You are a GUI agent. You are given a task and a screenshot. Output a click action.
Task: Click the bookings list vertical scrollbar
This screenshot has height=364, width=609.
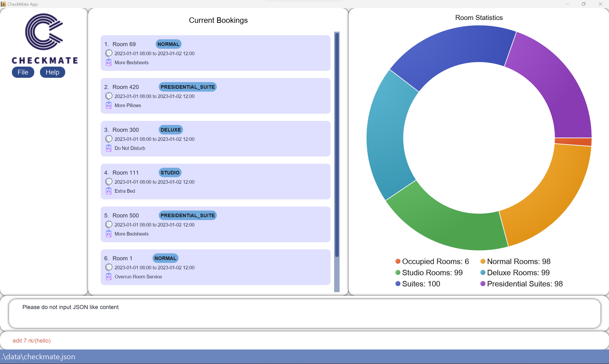tap(337, 145)
